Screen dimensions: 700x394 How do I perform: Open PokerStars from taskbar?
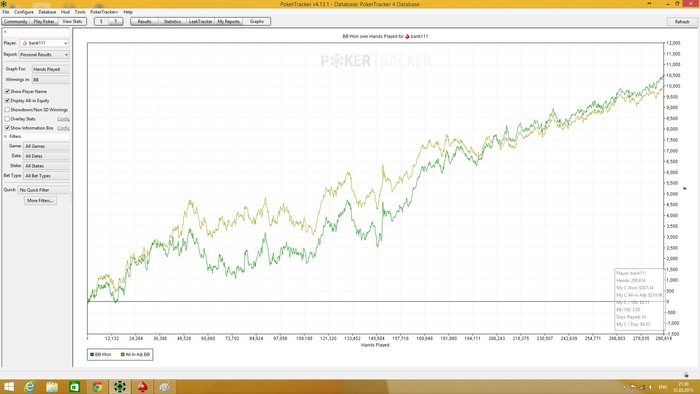tap(142, 387)
